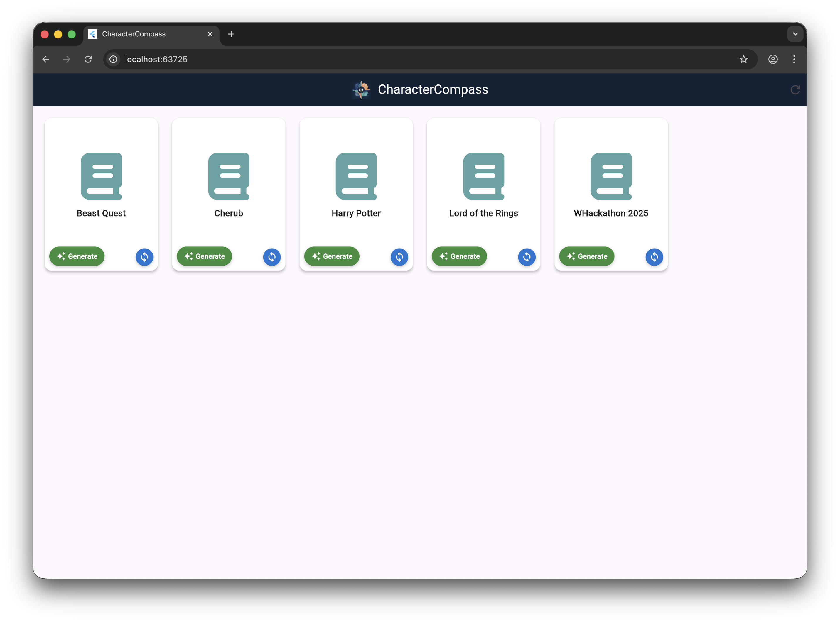Click the sync icon on Cherub card
Image resolution: width=840 pixels, height=622 pixels.
(271, 257)
